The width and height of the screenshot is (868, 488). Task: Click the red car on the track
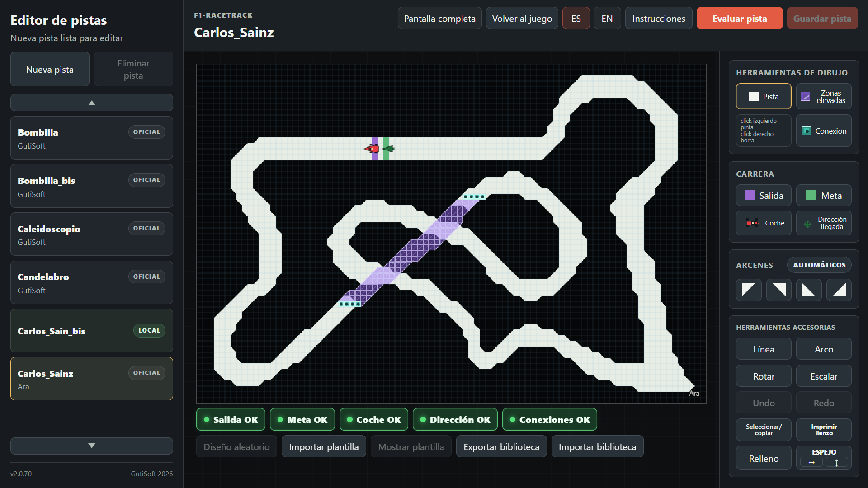tap(372, 148)
